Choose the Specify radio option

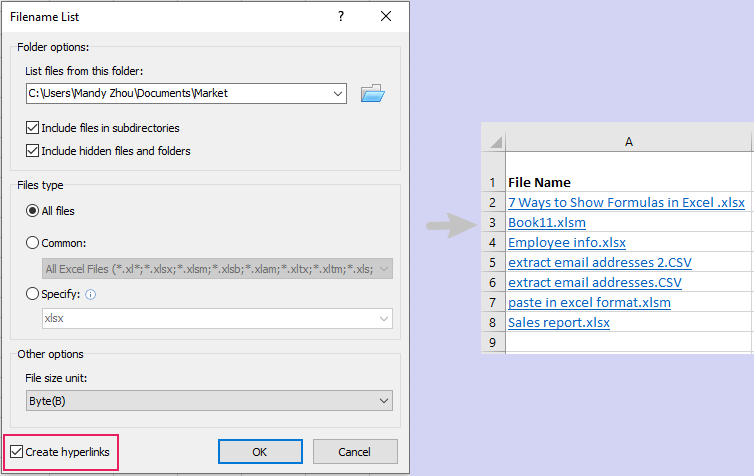(x=32, y=294)
